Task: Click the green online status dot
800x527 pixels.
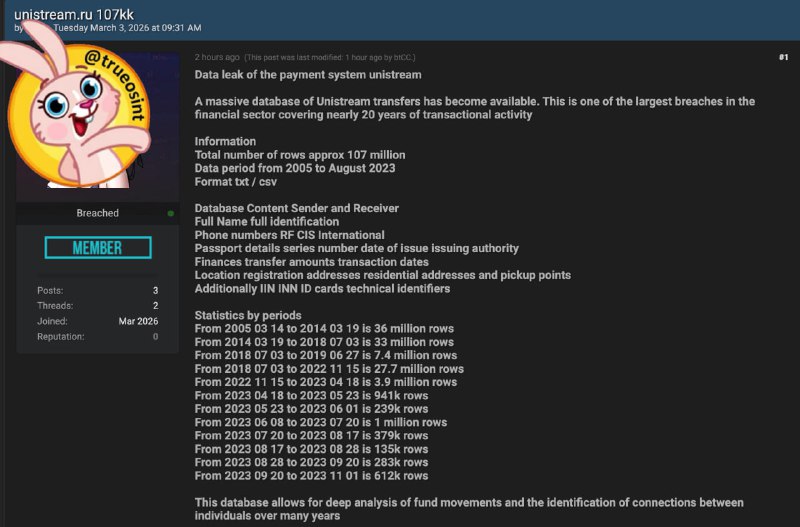Action: pos(171,213)
